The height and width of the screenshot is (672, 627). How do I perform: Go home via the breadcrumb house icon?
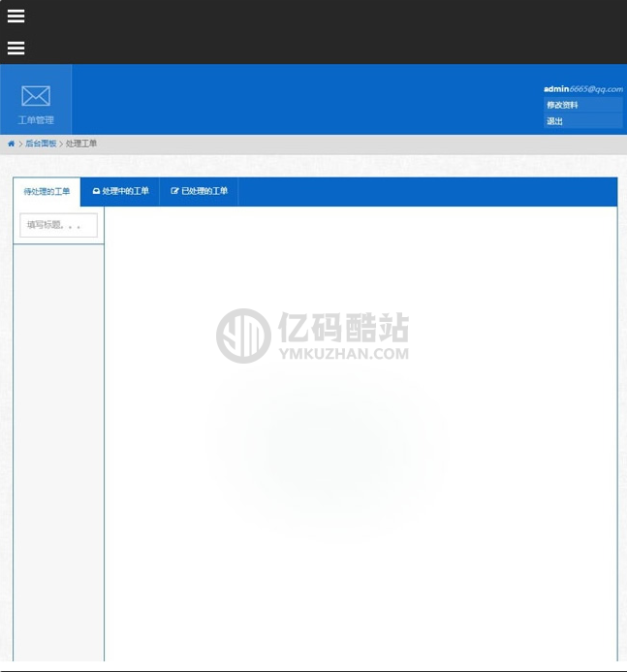(x=11, y=144)
